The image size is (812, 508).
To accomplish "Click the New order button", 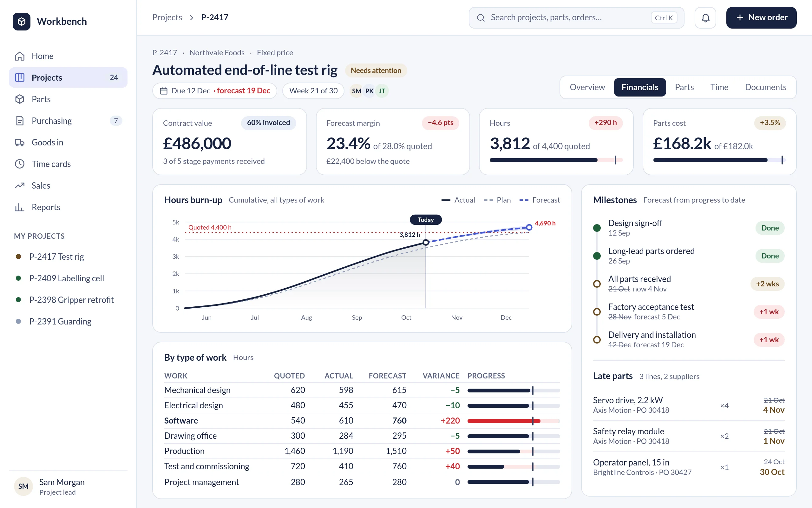I will point(761,18).
